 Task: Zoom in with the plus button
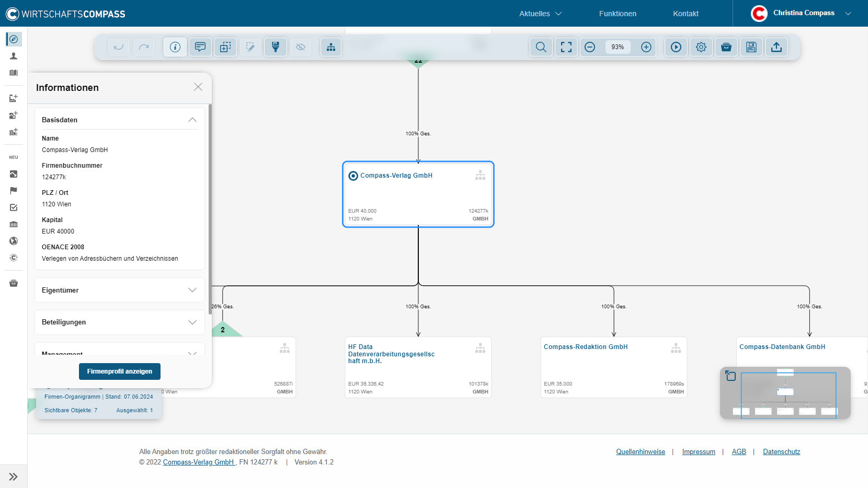[646, 47]
